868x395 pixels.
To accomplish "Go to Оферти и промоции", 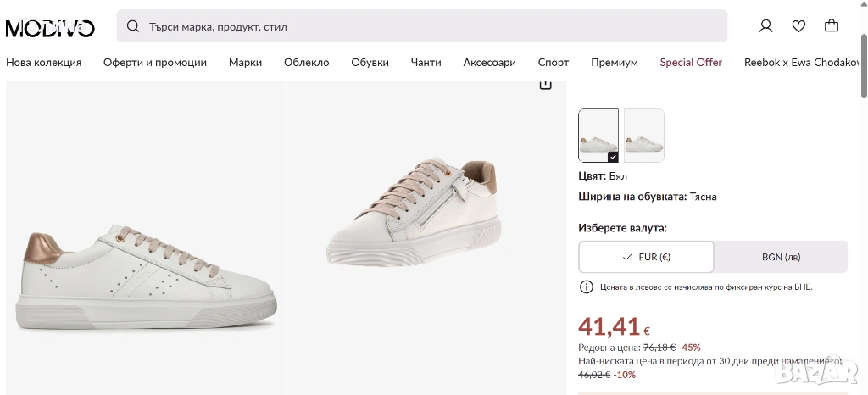I will pos(155,63).
